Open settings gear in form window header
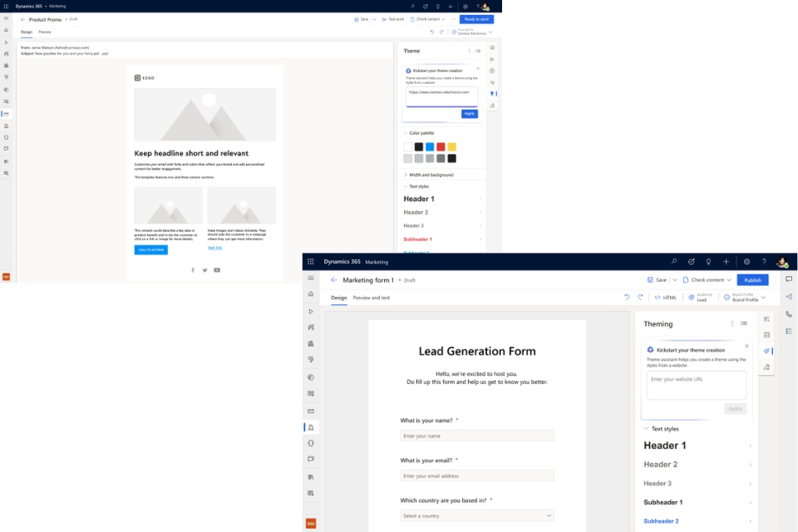This screenshot has height=532, width=798. (x=746, y=261)
